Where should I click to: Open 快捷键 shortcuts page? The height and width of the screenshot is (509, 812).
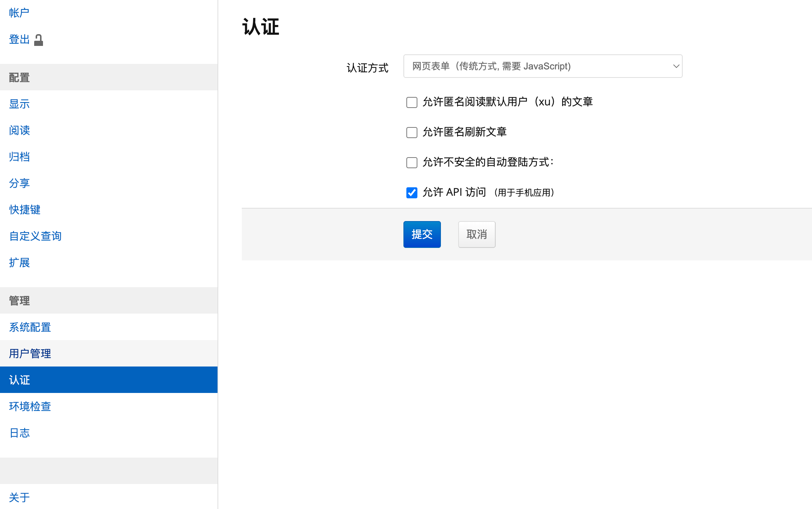25,210
